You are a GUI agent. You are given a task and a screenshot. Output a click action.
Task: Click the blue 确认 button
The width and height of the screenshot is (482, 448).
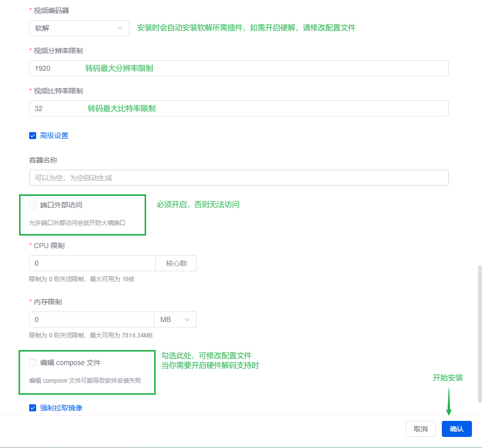(456, 429)
